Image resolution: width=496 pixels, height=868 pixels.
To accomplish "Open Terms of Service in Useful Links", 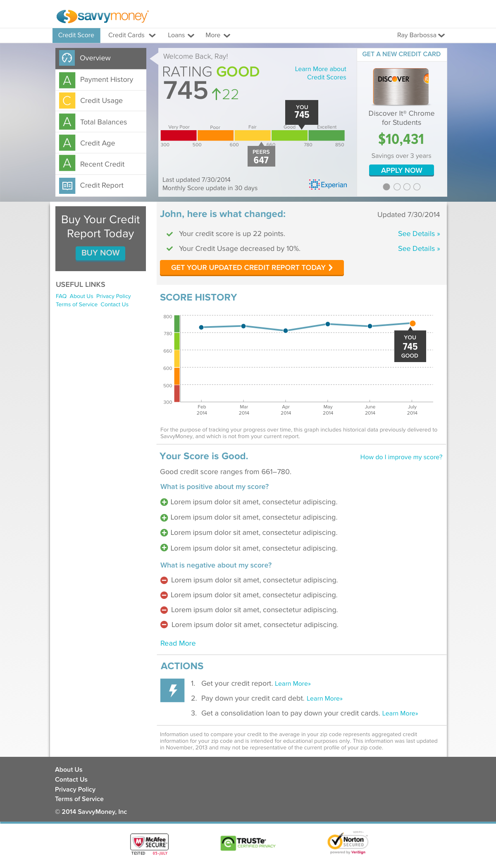I will (x=76, y=305).
